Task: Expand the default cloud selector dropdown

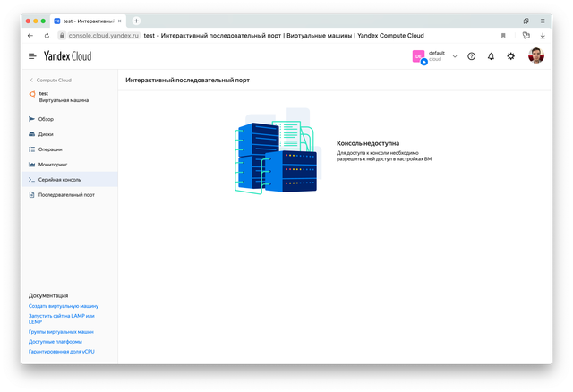Action: [454, 56]
